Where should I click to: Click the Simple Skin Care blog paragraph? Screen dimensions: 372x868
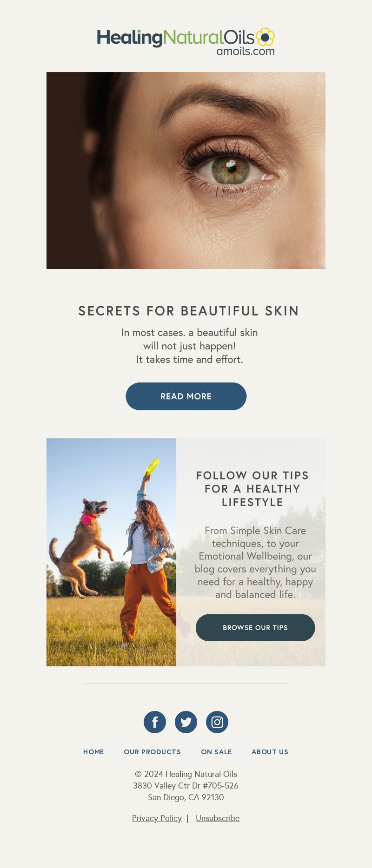[x=255, y=562]
